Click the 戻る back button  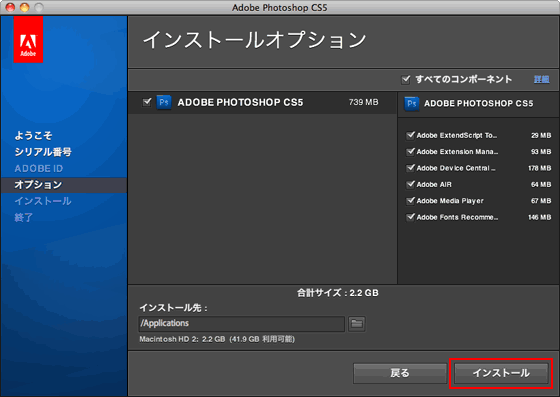click(400, 373)
